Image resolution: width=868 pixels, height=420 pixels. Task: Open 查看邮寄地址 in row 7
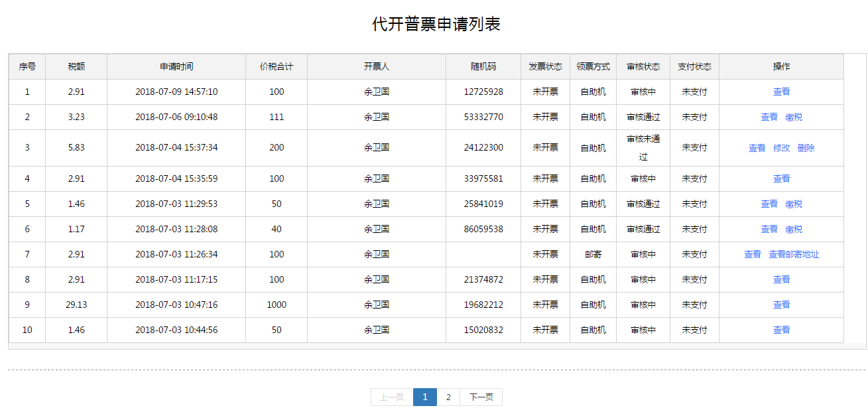click(794, 254)
